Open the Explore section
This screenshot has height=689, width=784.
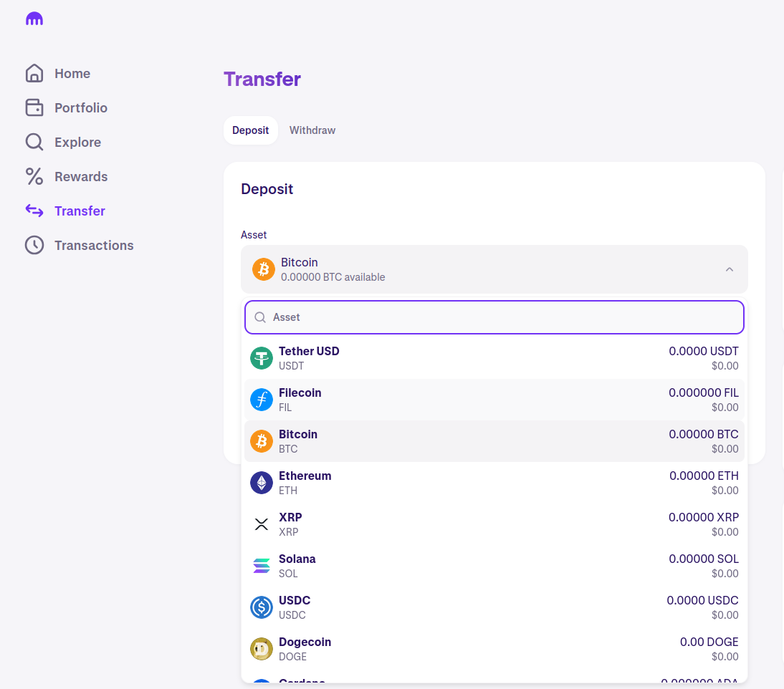[77, 143]
